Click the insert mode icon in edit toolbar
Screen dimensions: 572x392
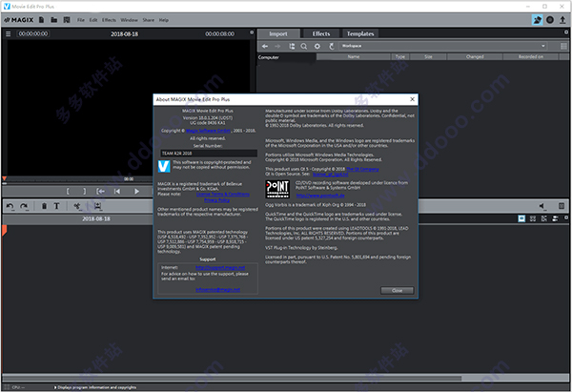pyautogui.click(x=98, y=206)
